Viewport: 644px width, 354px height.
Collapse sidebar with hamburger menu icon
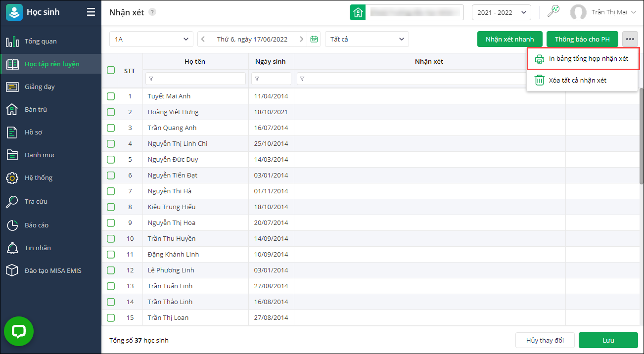pos(91,12)
